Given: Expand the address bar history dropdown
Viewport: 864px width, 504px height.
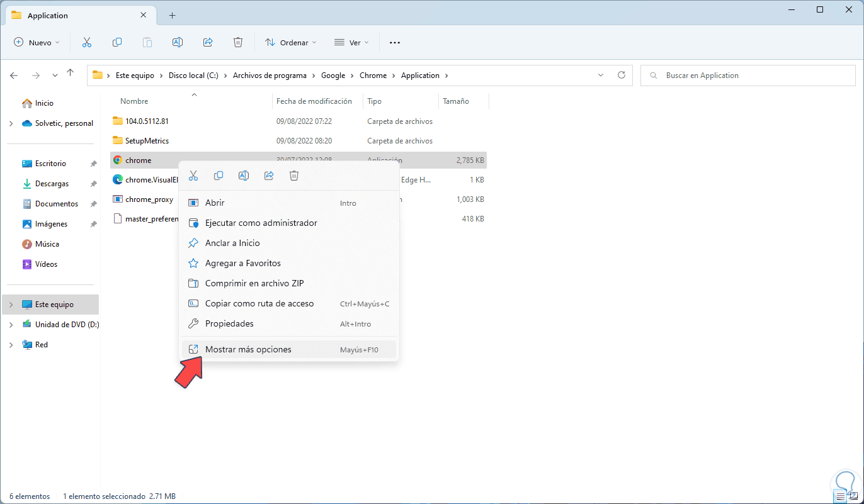Looking at the screenshot, I should pos(601,75).
